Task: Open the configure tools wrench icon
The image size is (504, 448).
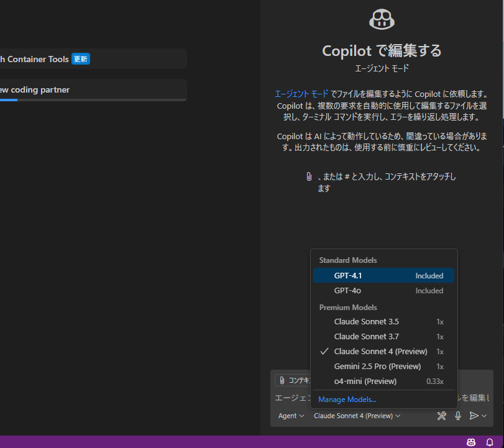Action: pyautogui.click(x=442, y=416)
